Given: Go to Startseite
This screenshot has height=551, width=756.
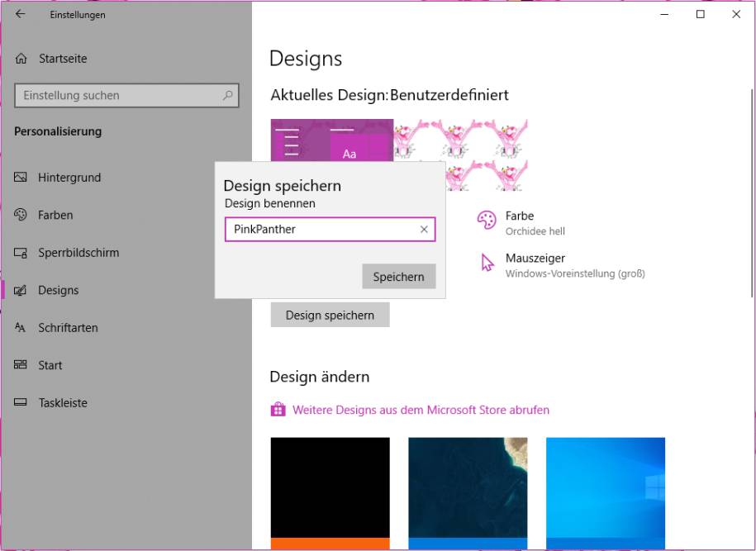Looking at the screenshot, I should pos(63,59).
